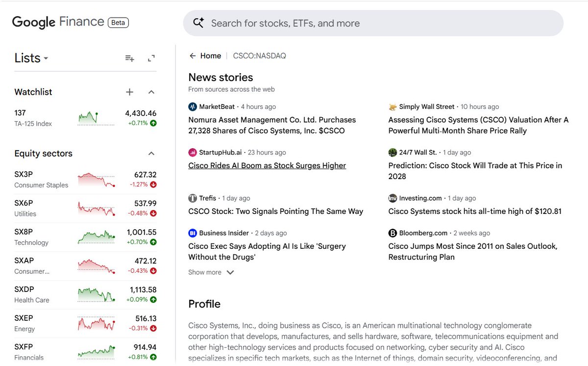Open Cisco Rides AI Boom article

267,166
